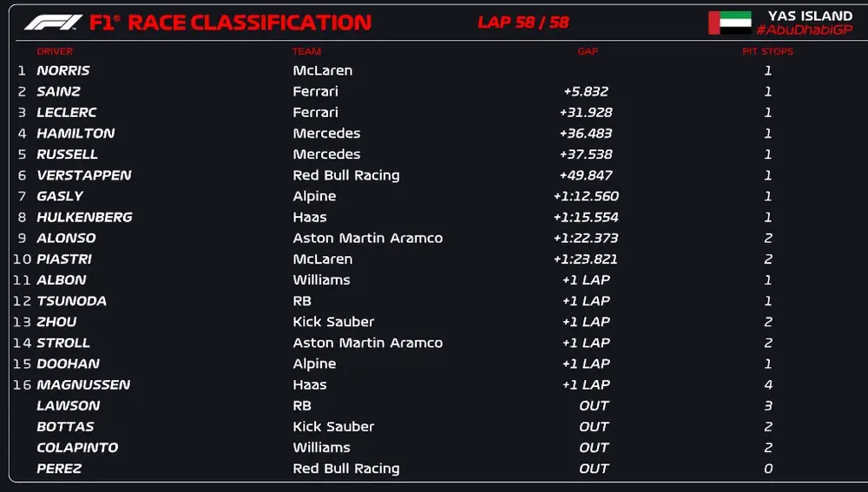Click the UAE flag icon

730,23
